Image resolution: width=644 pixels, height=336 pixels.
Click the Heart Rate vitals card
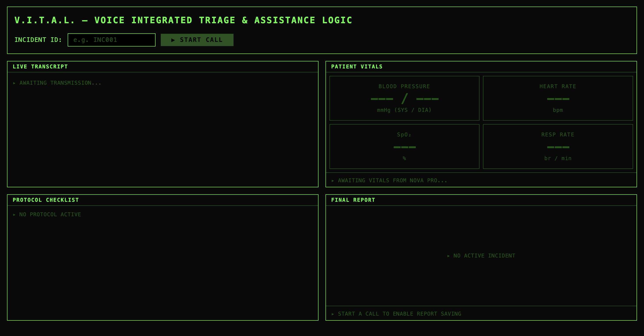click(x=557, y=98)
